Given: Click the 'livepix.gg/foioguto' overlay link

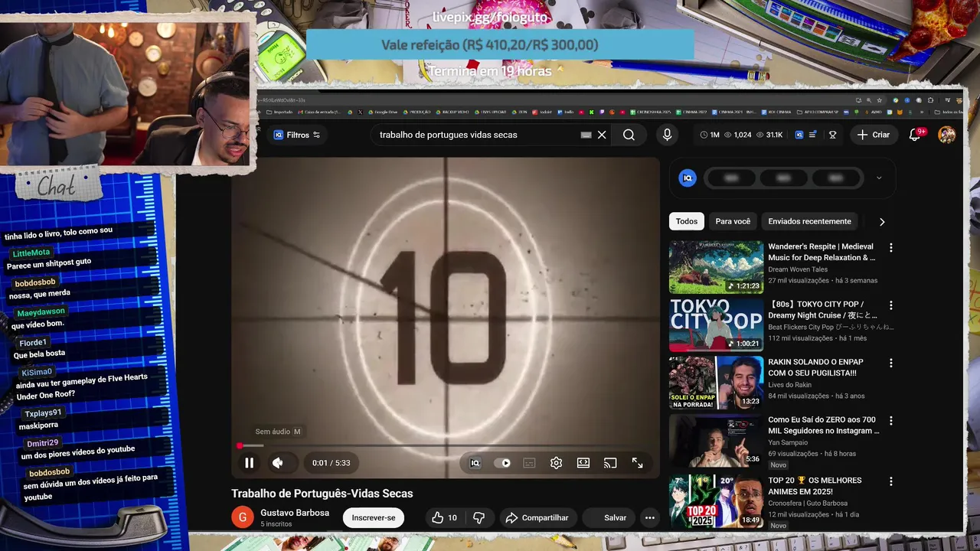Looking at the screenshot, I should (491, 17).
